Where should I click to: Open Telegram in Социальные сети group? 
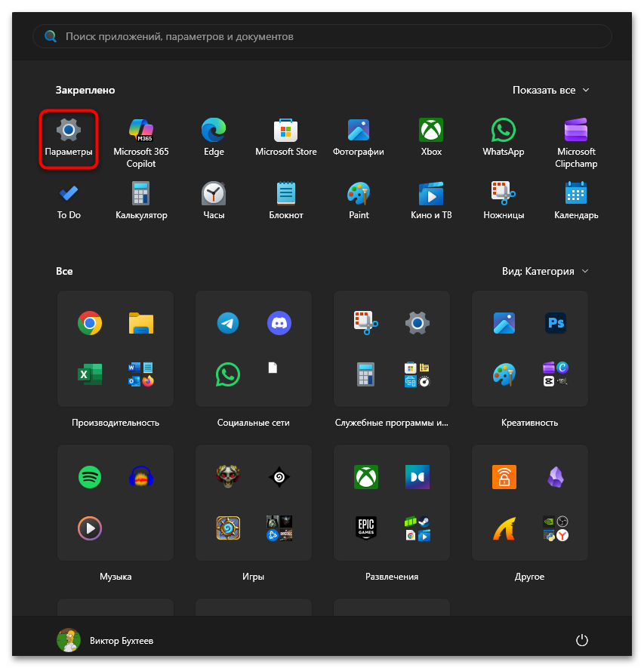coord(228,323)
